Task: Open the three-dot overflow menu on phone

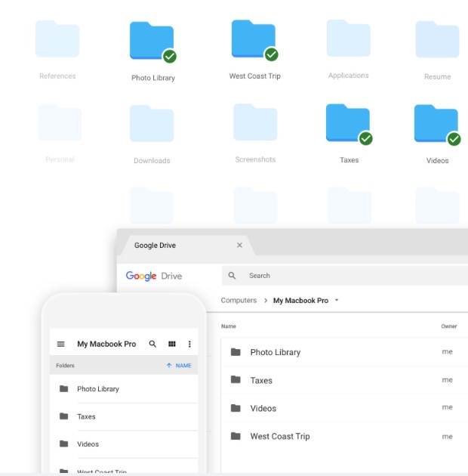Action: 189,344
